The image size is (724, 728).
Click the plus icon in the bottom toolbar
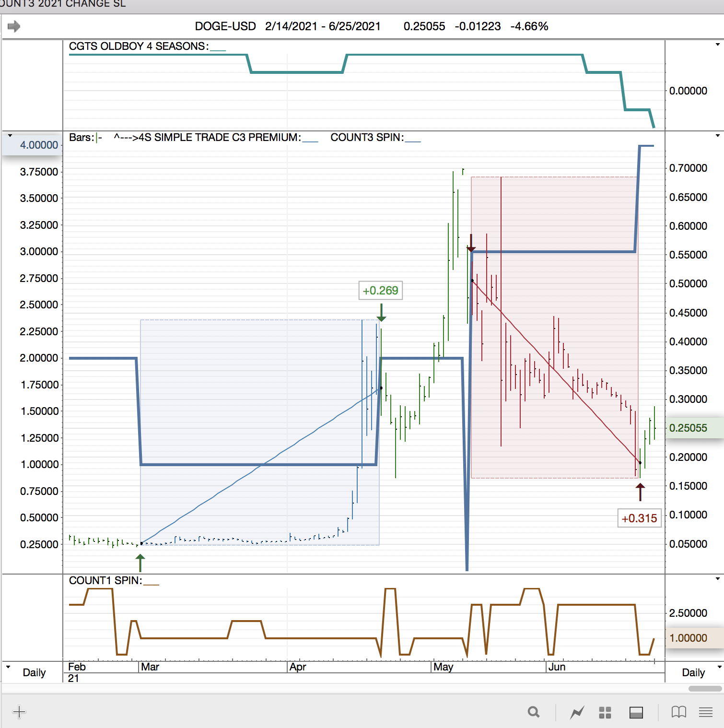(19, 712)
